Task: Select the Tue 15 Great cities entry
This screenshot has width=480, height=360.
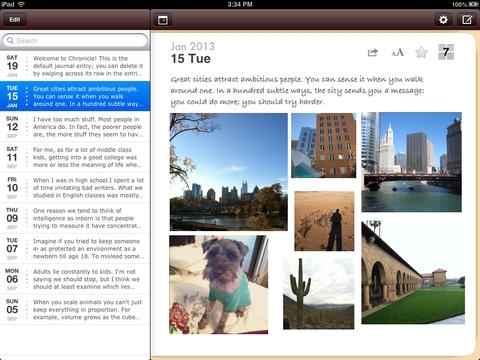Action: (x=75, y=96)
